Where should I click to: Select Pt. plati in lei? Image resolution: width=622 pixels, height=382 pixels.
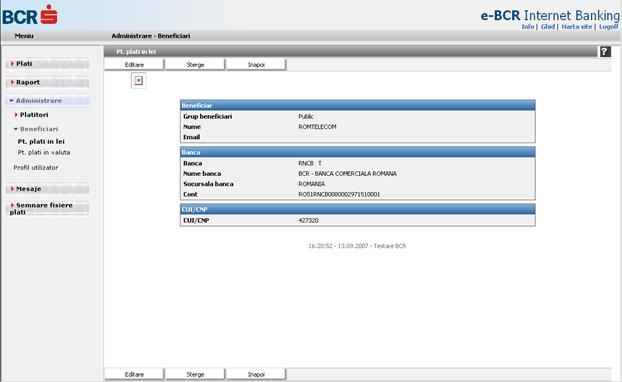click(x=41, y=141)
